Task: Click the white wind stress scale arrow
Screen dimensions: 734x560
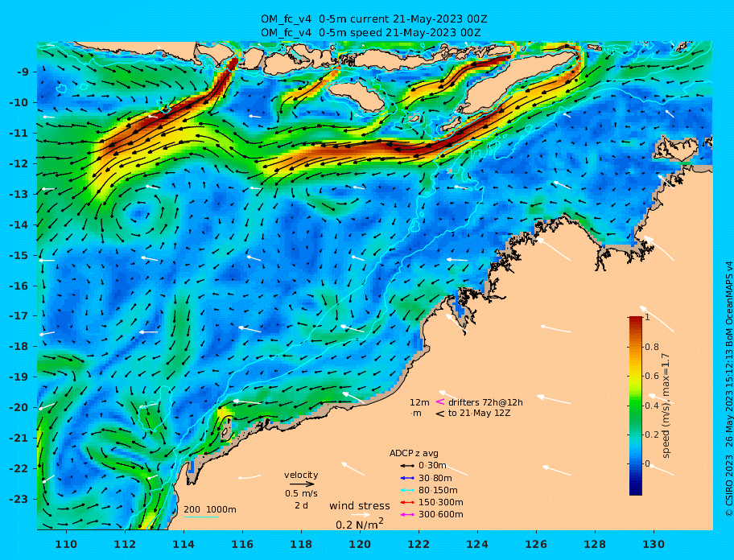Action: [x=361, y=515]
